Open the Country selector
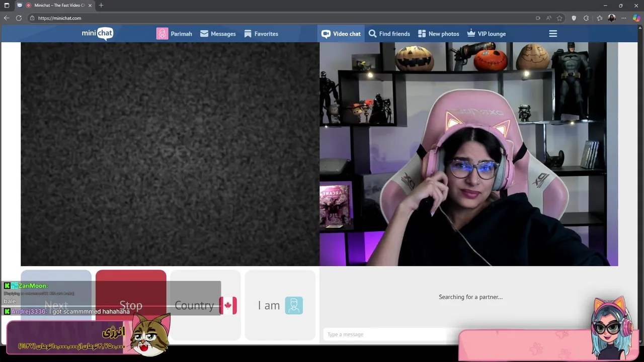 click(x=205, y=305)
